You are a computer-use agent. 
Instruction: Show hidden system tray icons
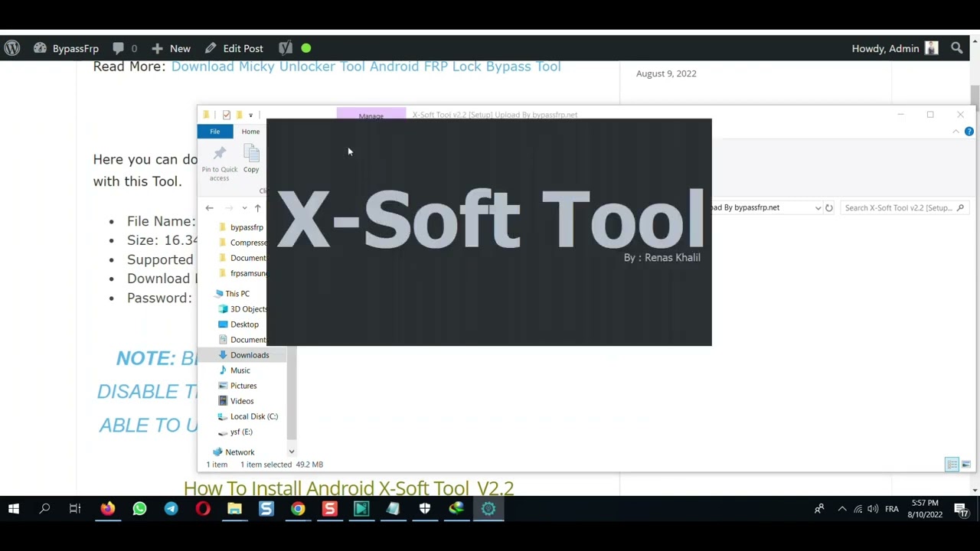pos(842,509)
